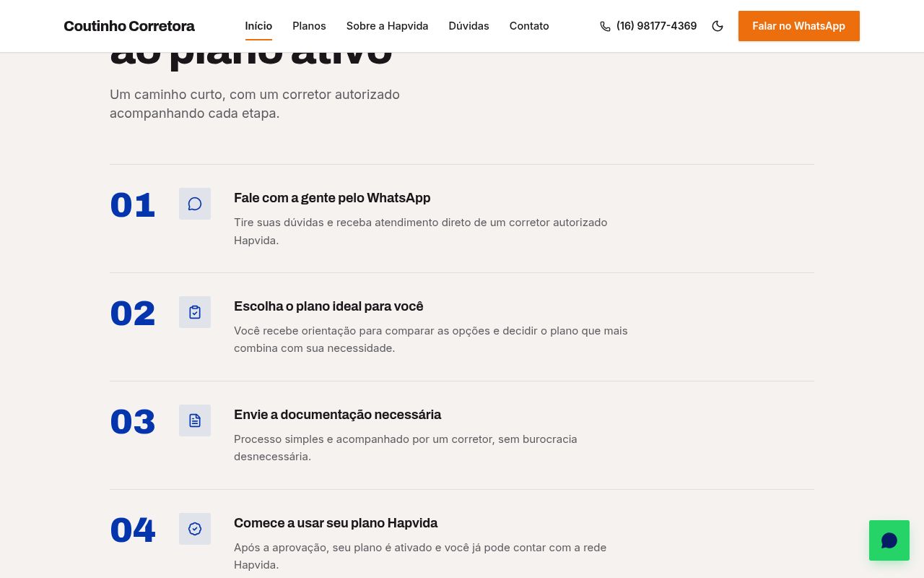924x578 pixels.
Task: Open the Planos menu item
Action: pyautogui.click(x=309, y=26)
